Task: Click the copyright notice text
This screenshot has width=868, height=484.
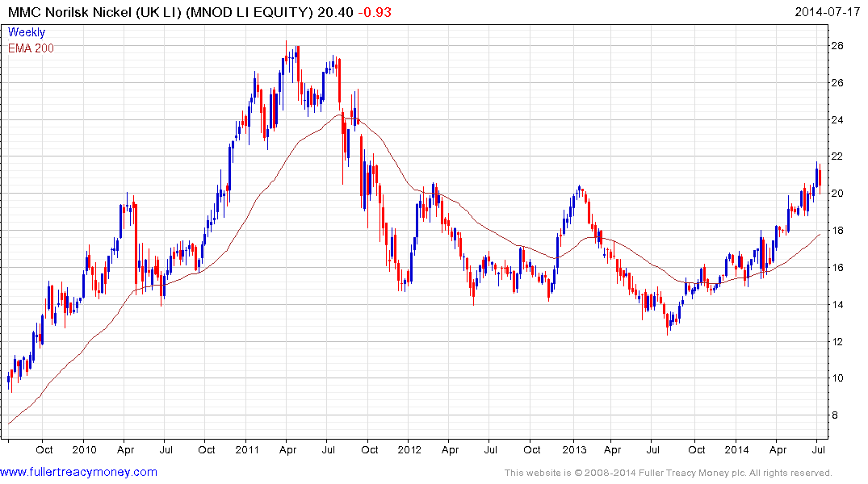Action: [x=669, y=473]
